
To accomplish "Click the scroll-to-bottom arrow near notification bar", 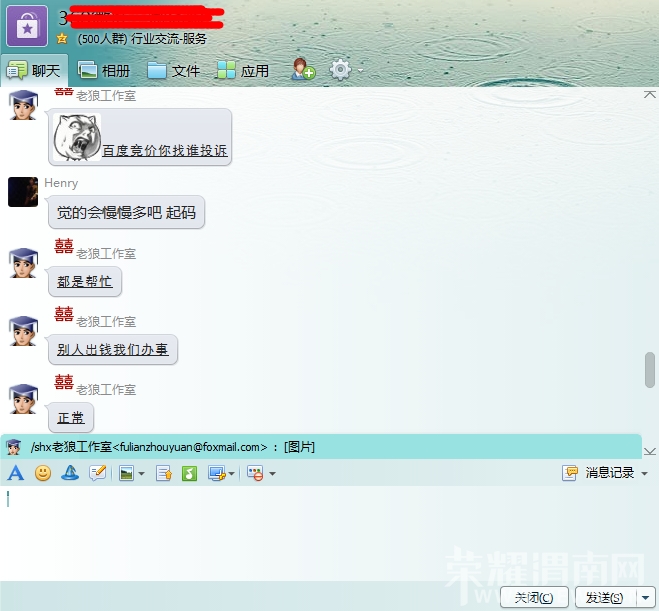I will (x=650, y=451).
